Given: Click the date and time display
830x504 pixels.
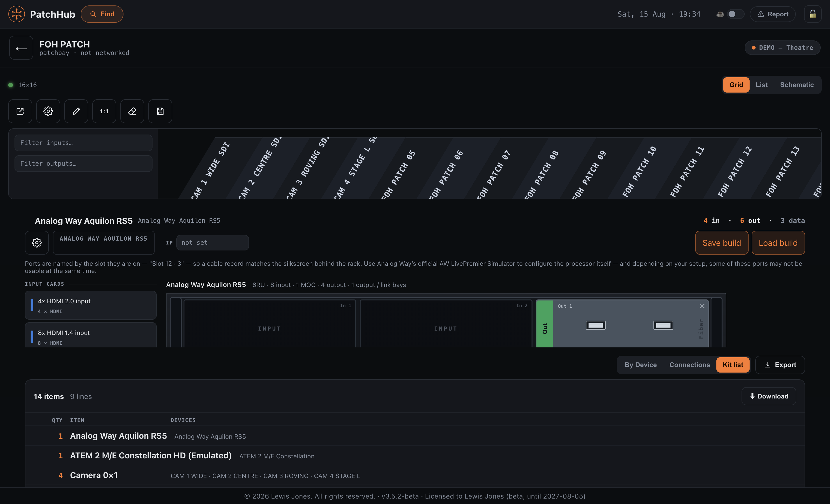Looking at the screenshot, I should click(x=659, y=14).
